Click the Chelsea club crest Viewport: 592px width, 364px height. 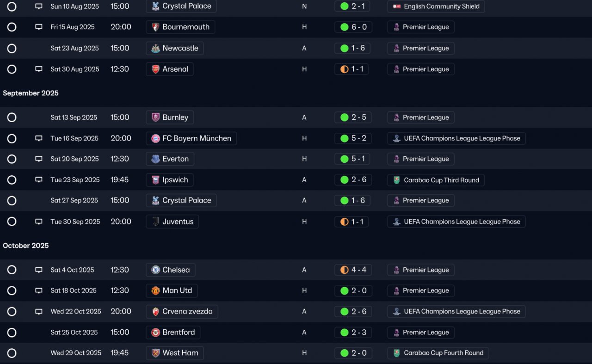156,270
